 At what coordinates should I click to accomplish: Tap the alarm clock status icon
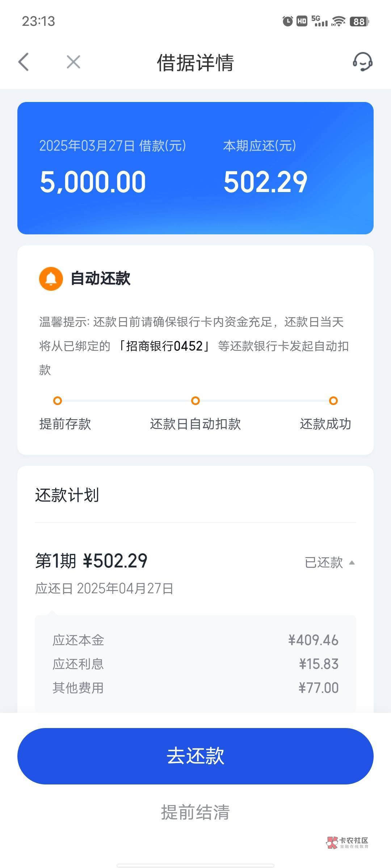coord(287,21)
